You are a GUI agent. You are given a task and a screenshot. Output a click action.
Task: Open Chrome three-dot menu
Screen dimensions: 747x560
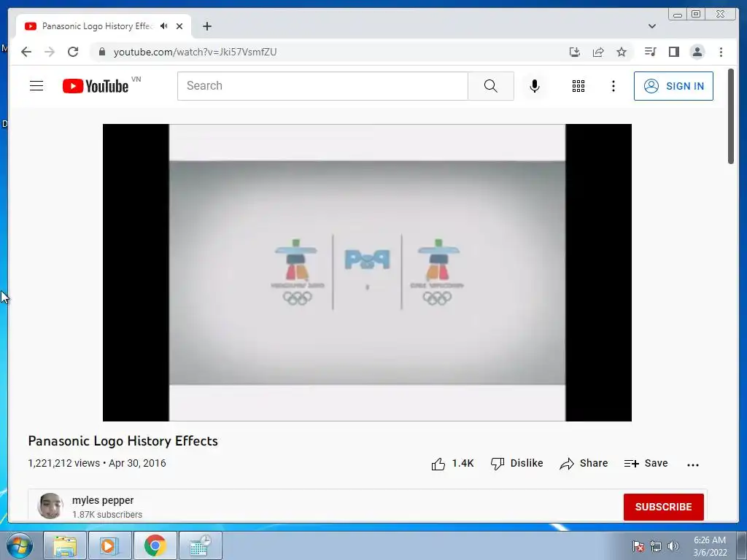click(721, 52)
